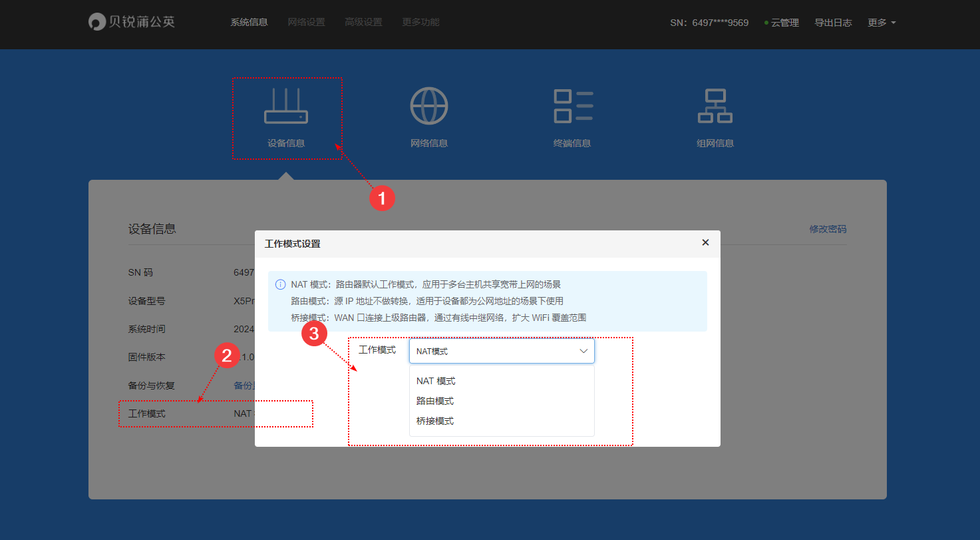
Task: Select 路由模式 from the mode list
Action: click(x=435, y=400)
